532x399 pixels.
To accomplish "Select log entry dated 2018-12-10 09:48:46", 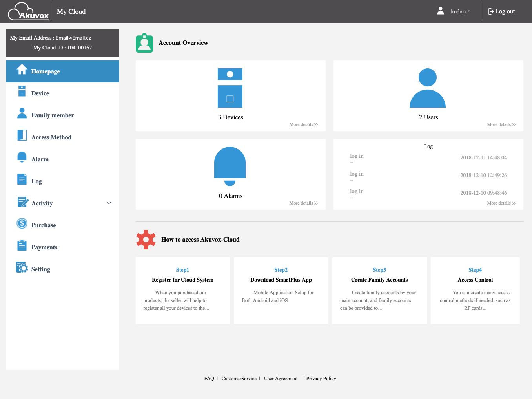I will click(428, 194).
